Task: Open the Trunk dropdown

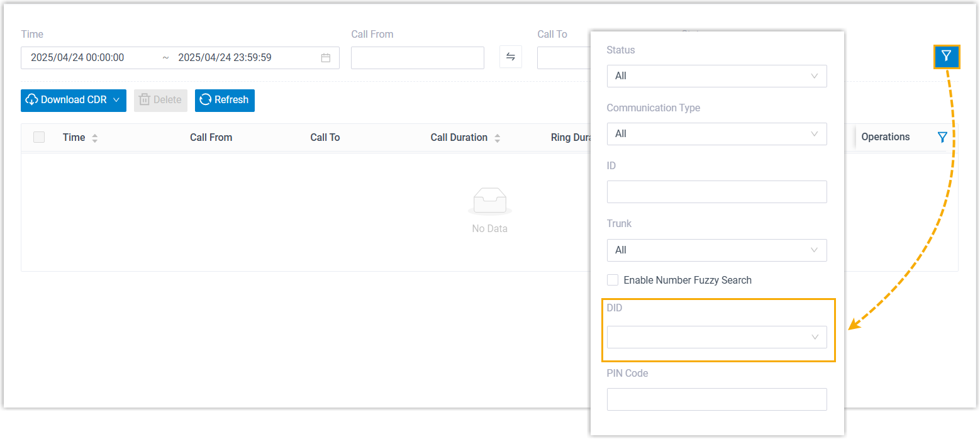Action: pyautogui.click(x=716, y=250)
